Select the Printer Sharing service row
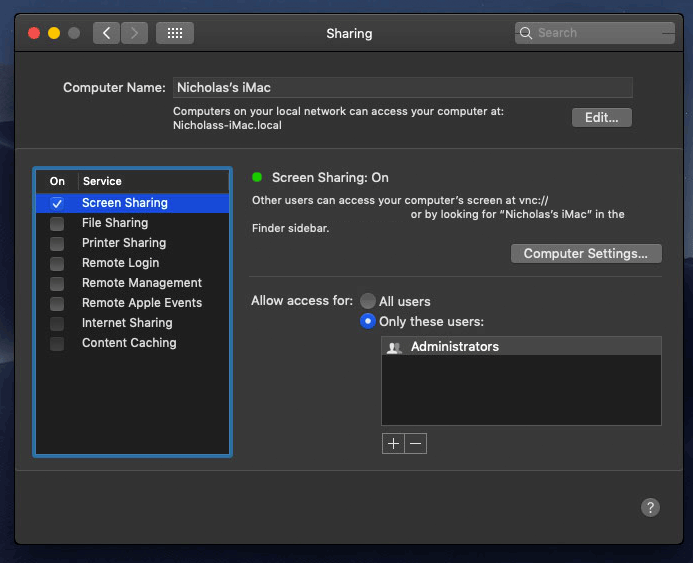Viewport: 693px width, 563px height. tap(133, 243)
